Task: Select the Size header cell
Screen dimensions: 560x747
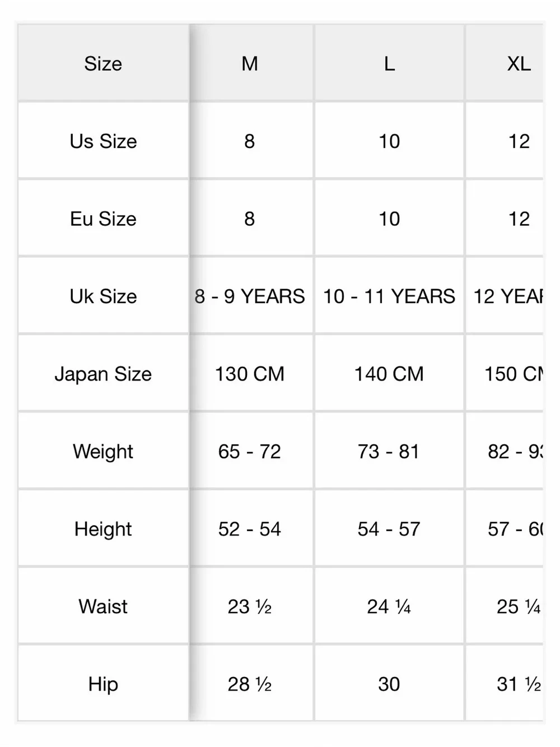Action: click(x=103, y=63)
